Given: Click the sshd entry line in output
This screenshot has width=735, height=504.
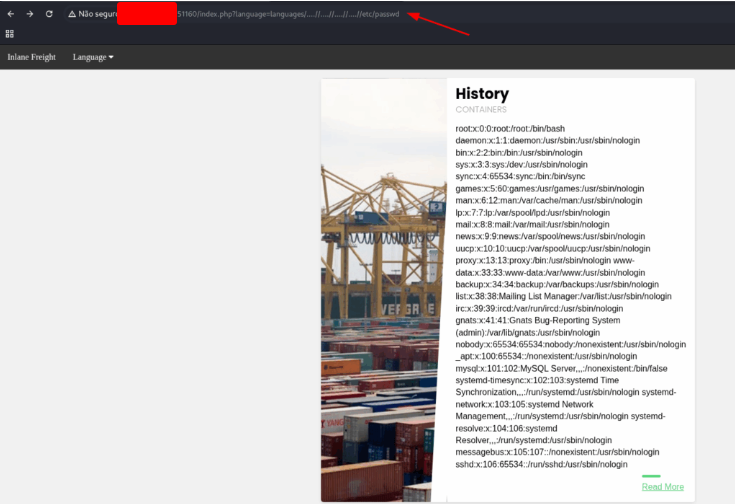Looking at the screenshot, I should click(541, 464).
